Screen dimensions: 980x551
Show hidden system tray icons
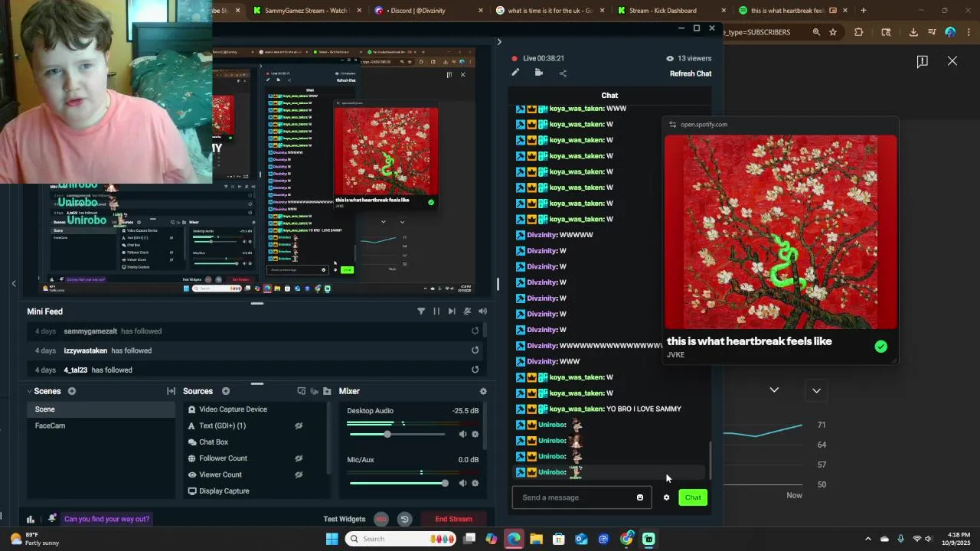coord(867,539)
